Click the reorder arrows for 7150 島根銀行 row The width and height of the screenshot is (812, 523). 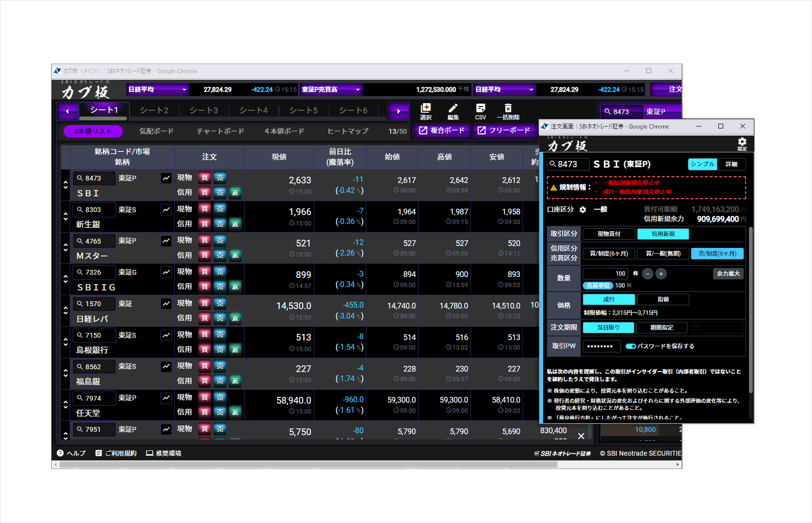[65, 342]
